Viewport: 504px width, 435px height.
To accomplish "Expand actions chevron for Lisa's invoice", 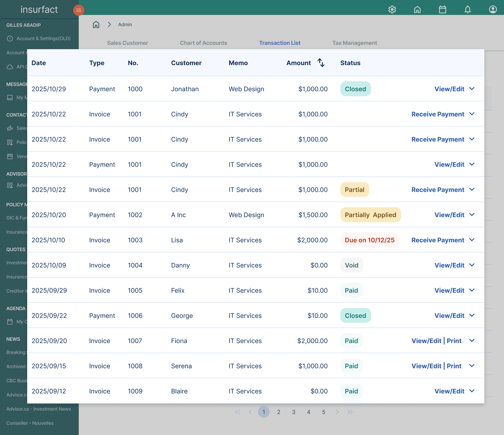I will 472,240.
